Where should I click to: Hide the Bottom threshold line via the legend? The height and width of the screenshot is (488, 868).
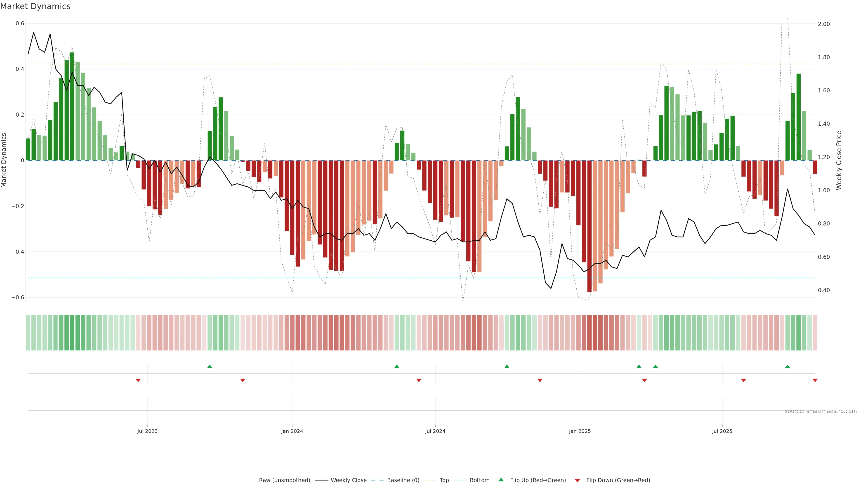479,480
